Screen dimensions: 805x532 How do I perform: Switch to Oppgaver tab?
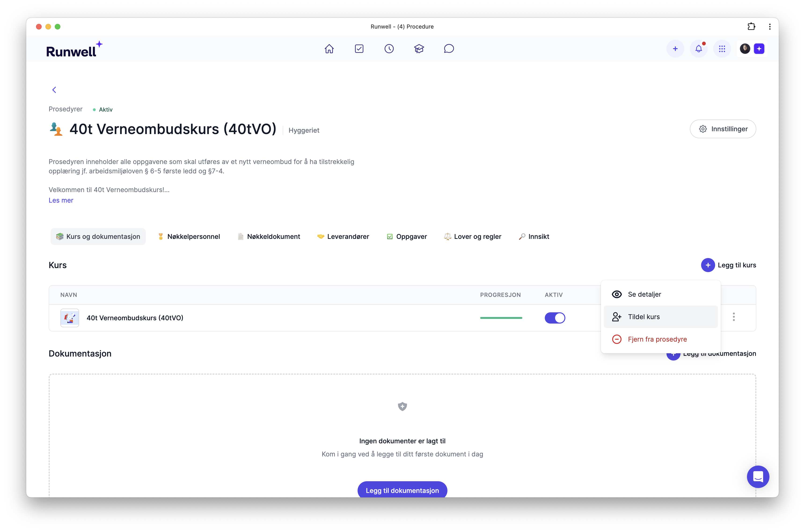407,237
